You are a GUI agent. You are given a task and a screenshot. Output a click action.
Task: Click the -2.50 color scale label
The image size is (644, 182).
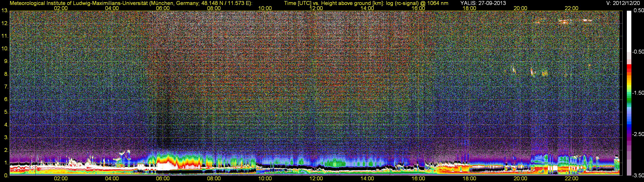coord(638,134)
